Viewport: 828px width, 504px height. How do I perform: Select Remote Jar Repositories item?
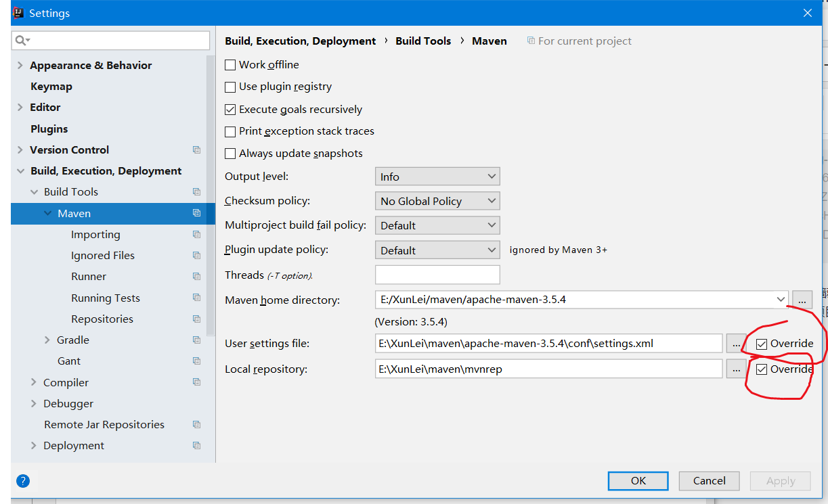pyautogui.click(x=104, y=425)
